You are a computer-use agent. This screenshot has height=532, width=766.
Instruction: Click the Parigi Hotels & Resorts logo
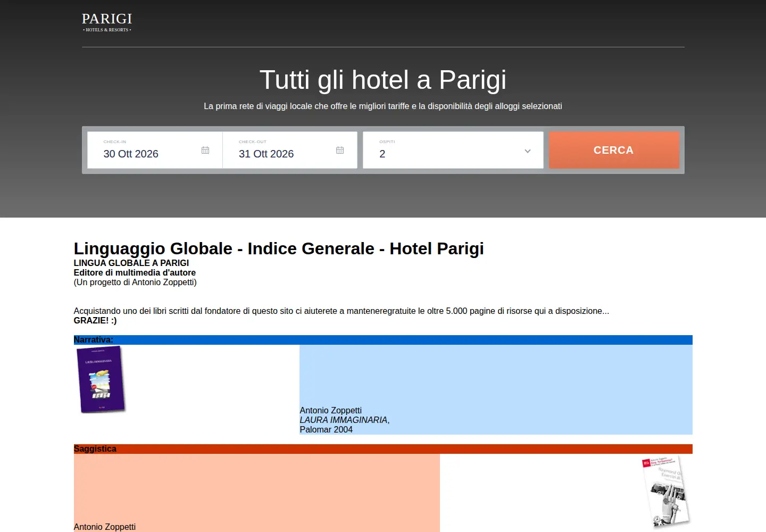pos(107,22)
